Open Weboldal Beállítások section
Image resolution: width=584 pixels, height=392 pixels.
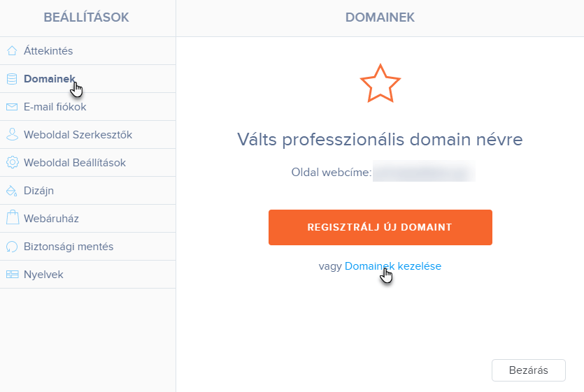click(x=88, y=163)
